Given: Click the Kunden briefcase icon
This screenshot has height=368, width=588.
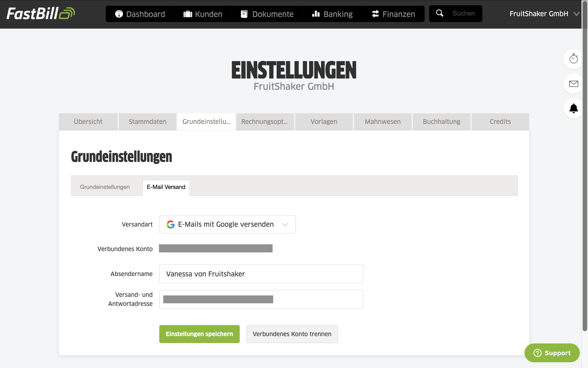Looking at the screenshot, I should point(188,14).
